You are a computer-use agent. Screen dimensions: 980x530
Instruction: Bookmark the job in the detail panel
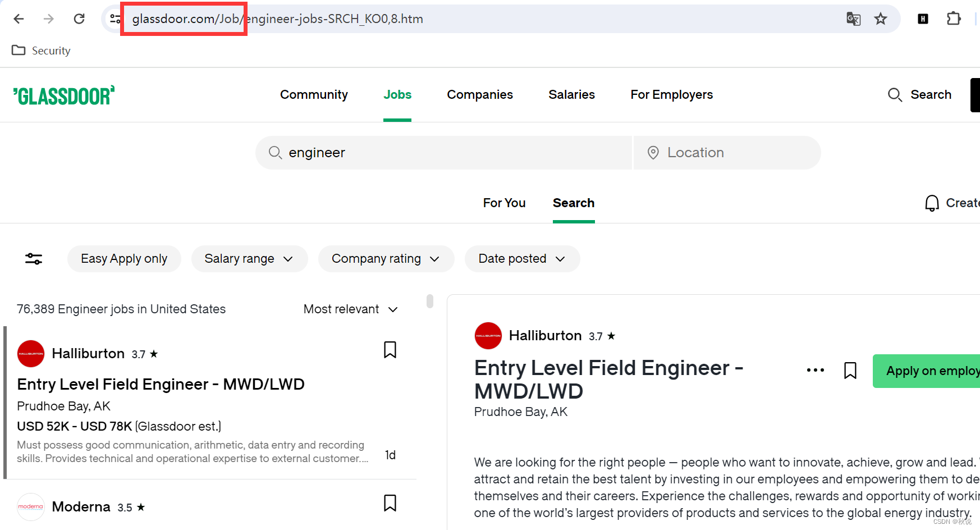coord(850,371)
